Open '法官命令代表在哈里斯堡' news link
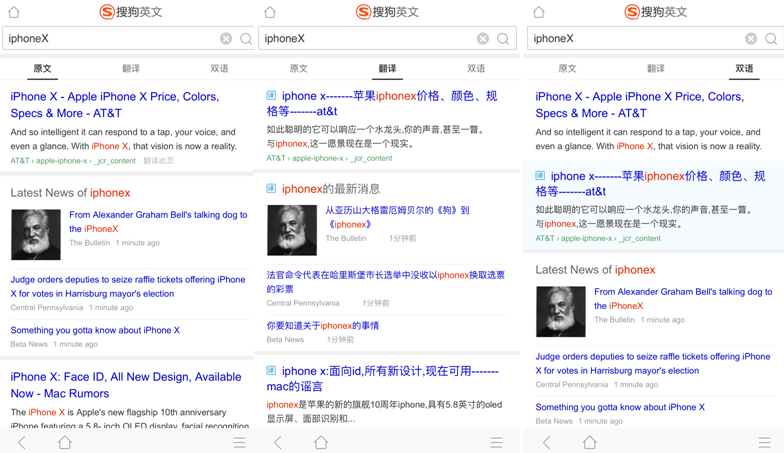This screenshot has height=453, width=784. tap(386, 282)
